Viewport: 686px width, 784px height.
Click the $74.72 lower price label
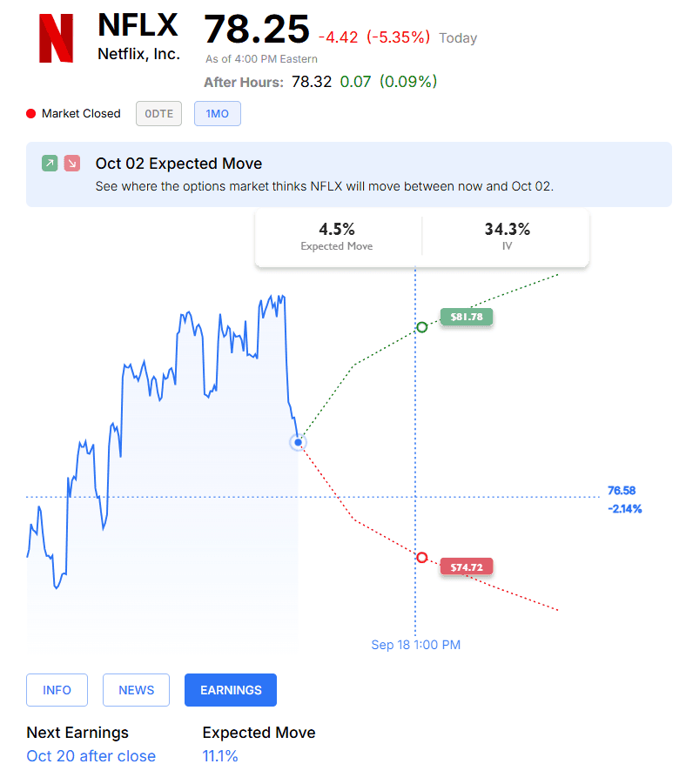click(467, 567)
